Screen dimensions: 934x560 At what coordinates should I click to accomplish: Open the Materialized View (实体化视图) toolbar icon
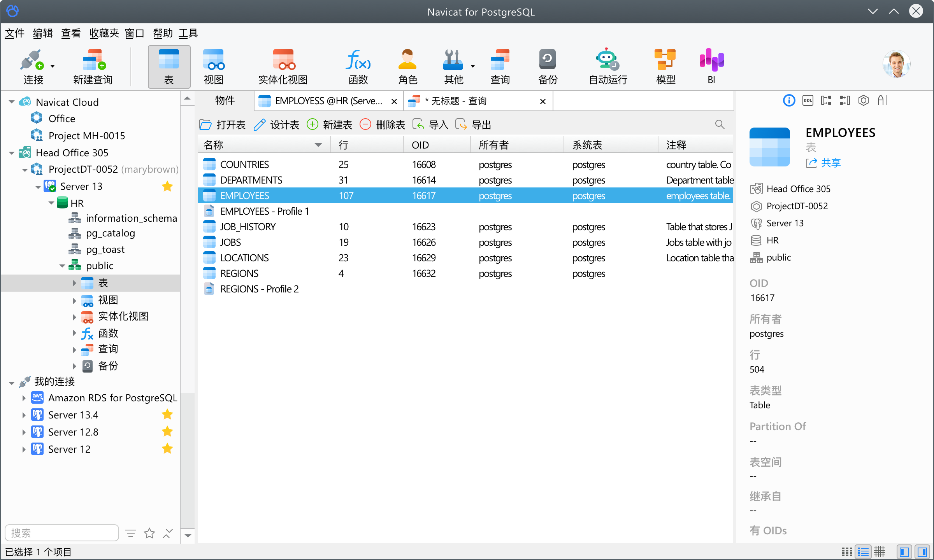pos(283,66)
